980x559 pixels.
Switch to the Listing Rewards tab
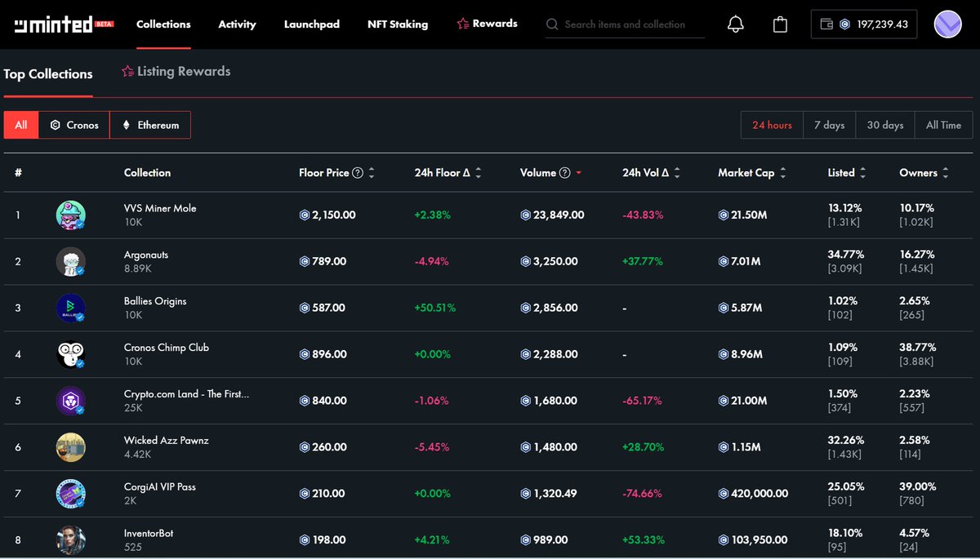point(176,72)
